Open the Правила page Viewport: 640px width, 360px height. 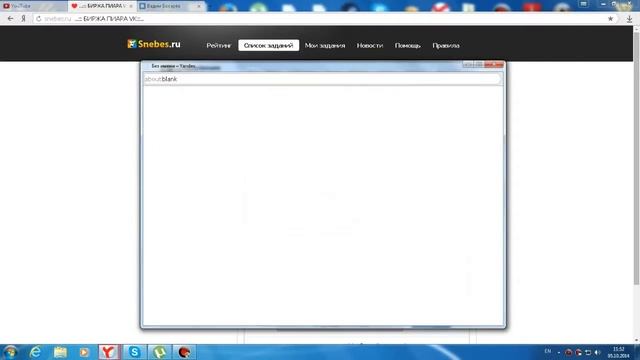[446, 45]
